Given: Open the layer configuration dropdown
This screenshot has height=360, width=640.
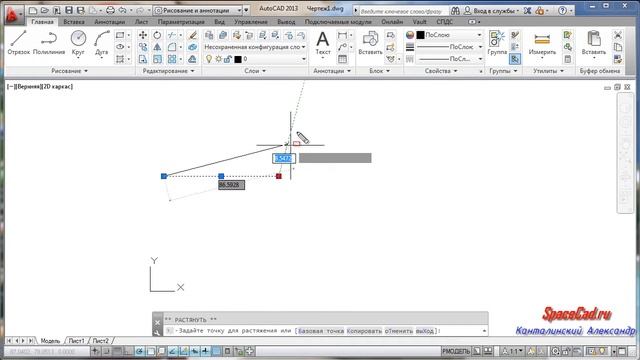Looking at the screenshot, I should (255, 47).
